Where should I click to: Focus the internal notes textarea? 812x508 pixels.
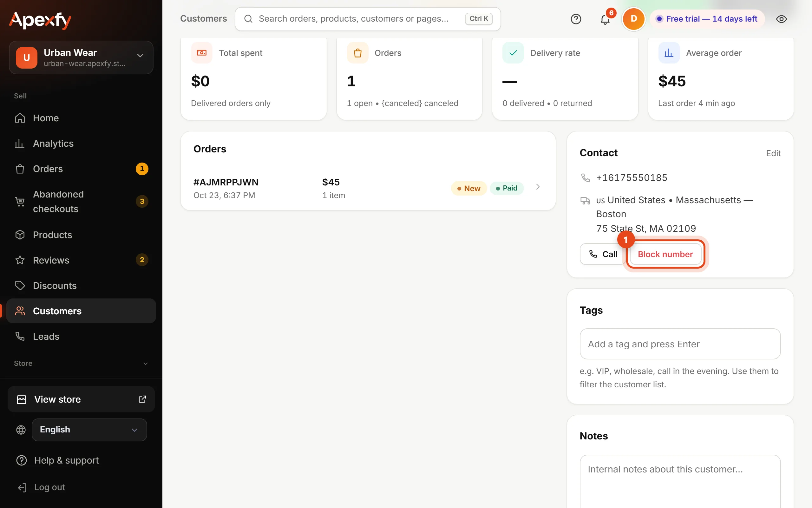pos(680,482)
